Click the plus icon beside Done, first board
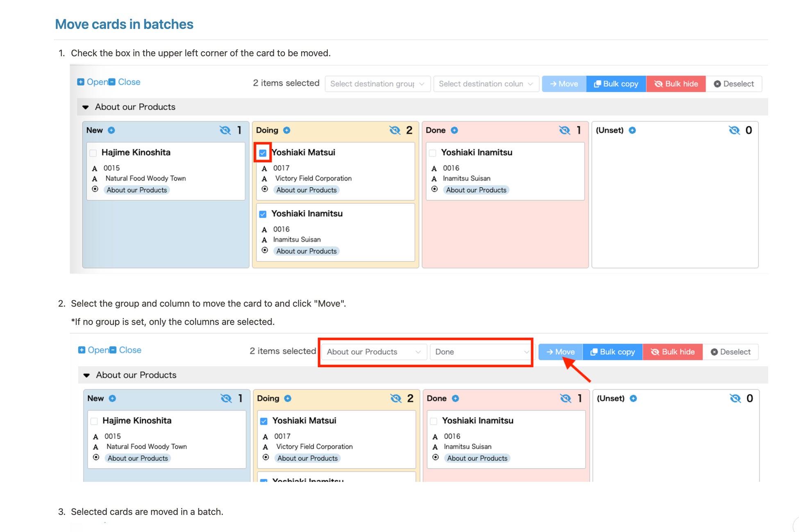Viewport: 799px width, 532px height. click(x=454, y=130)
